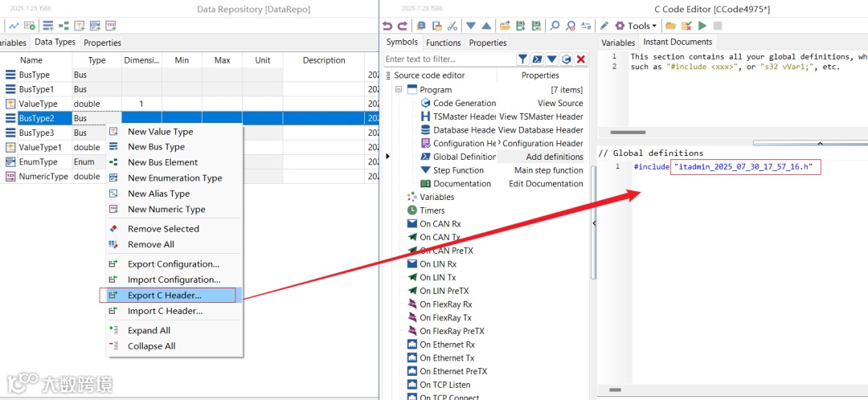Screen dimensions: 868x400
Task: Click the 'Enter text to filter' box
Action: 449,59
